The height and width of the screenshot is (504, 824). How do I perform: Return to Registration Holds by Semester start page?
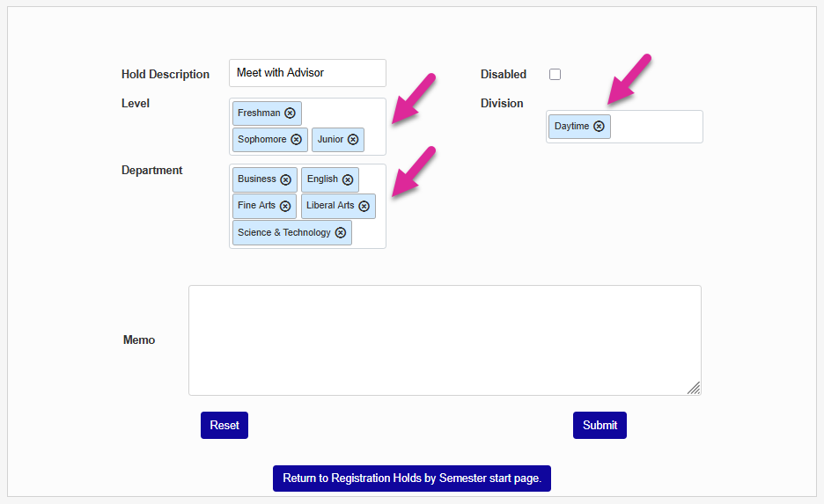click(x=411, y=478)
